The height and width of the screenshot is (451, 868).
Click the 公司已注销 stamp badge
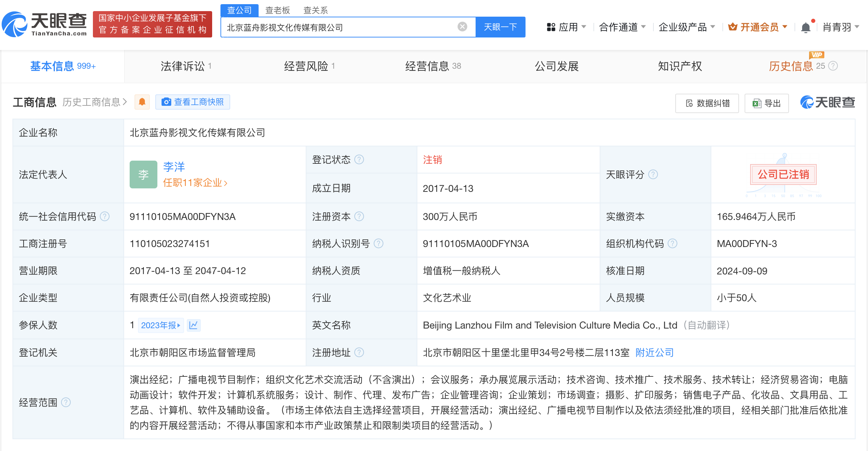[783, 175]
